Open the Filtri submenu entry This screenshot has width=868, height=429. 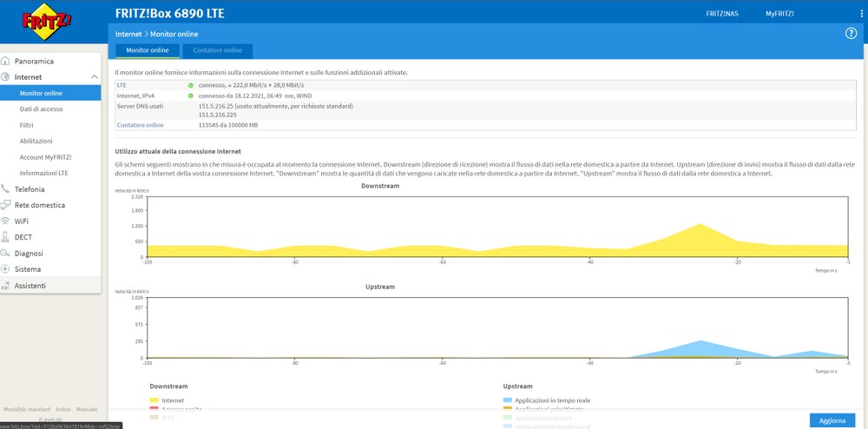(x=27, y=125)
